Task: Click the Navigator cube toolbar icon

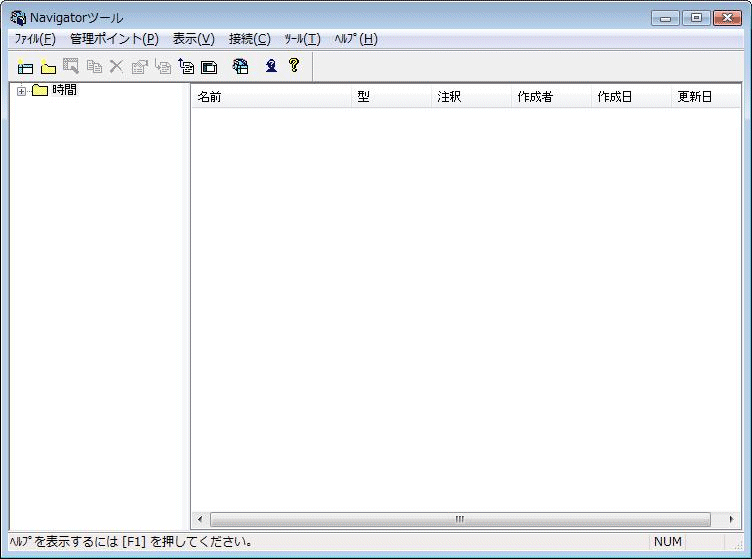Action: pyautogui.click(x=240, y=66)
